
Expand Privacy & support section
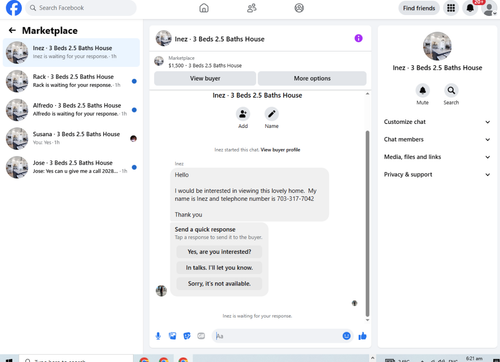(437, 175)
